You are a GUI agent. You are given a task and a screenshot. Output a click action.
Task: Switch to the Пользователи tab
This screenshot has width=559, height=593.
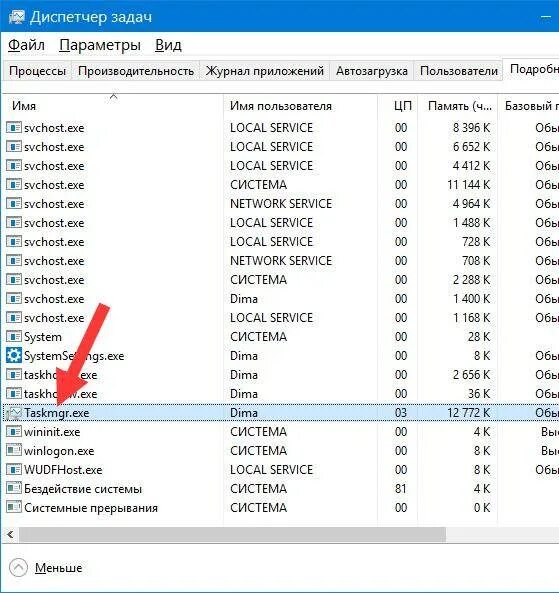[458, 71]
